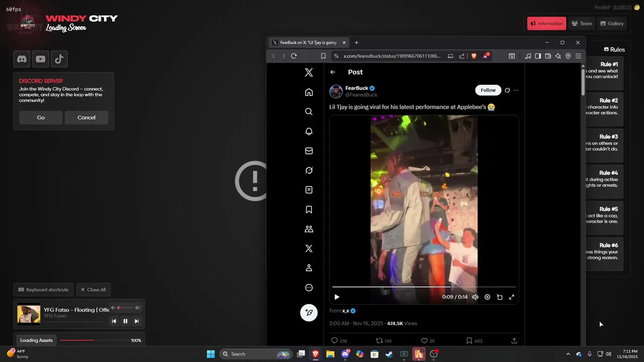Click the YFG Fatso song progress bar
Image resolution: width=644 pixels, height=362 pixels.
pyautogui.click(x=74, y=321)
